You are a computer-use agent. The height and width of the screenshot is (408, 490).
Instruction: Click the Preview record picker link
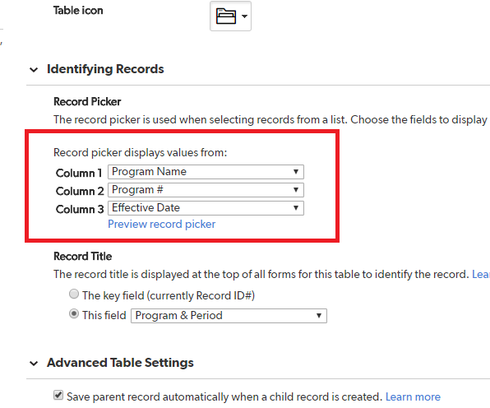coord(161,224)
